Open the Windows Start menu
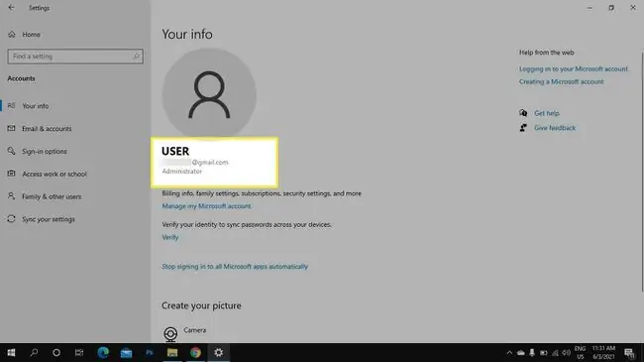Image resolution: width=644 pixels, height=362 pixels. coord(11,352)
